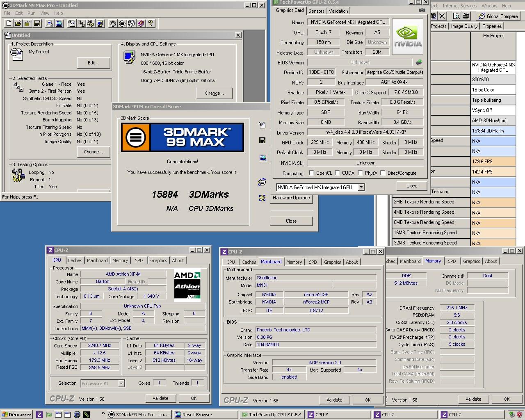Image resolution: width=525 pixels, height=420 pixels.
Task: Click project description toolbar icon
Action: 72,23
